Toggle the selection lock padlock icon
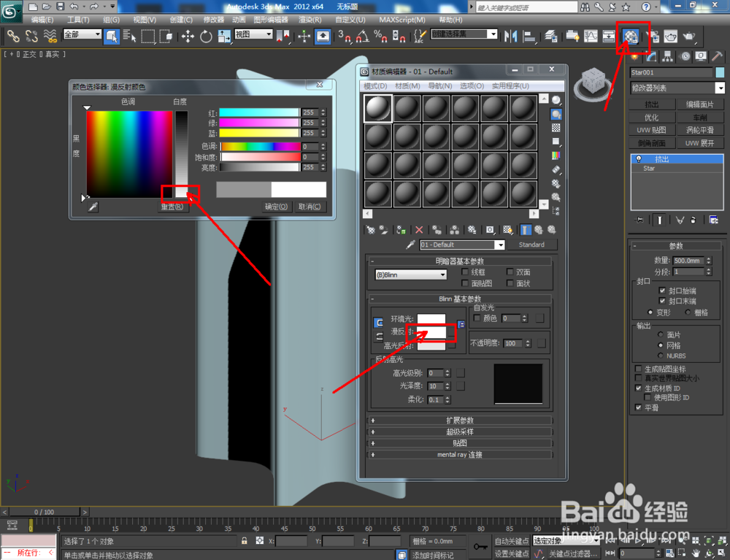 244,541
